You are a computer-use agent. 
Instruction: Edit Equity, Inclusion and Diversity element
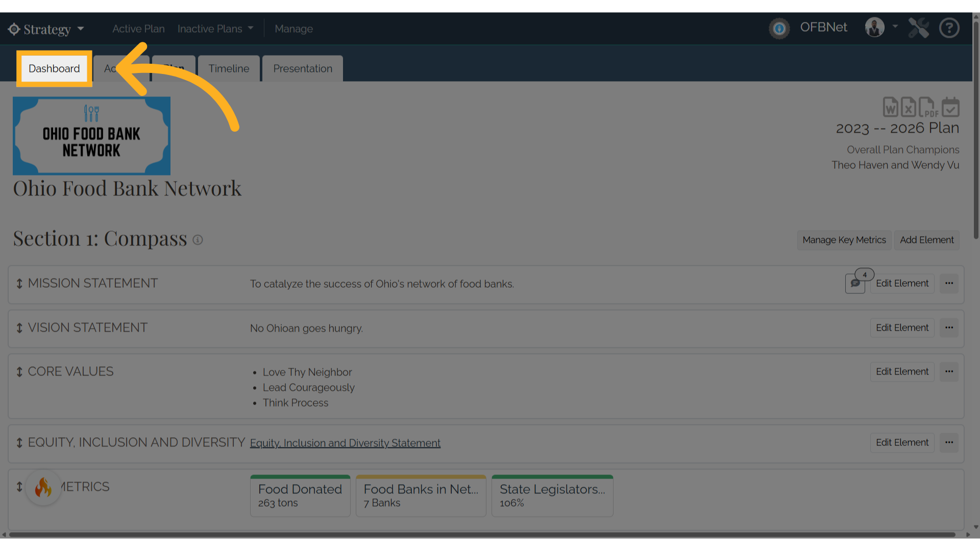coord(902,442)
